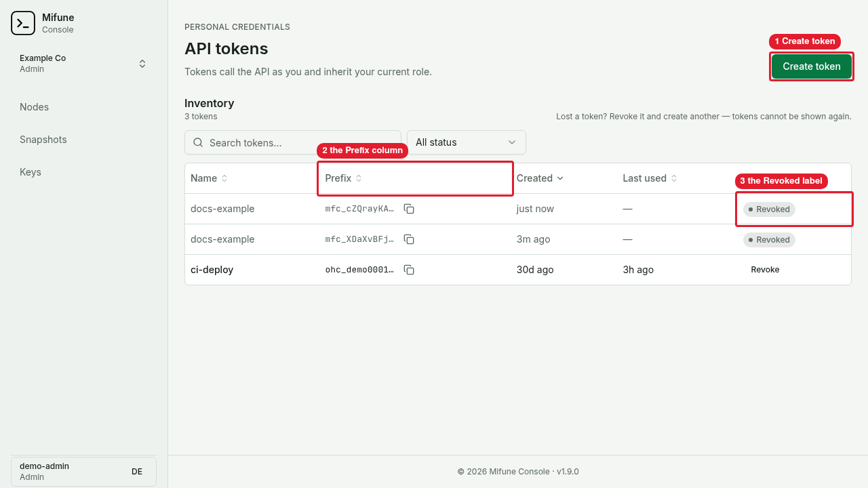Copy the mfc_cZQrayKA token prefix

click(x=409, y=209)
